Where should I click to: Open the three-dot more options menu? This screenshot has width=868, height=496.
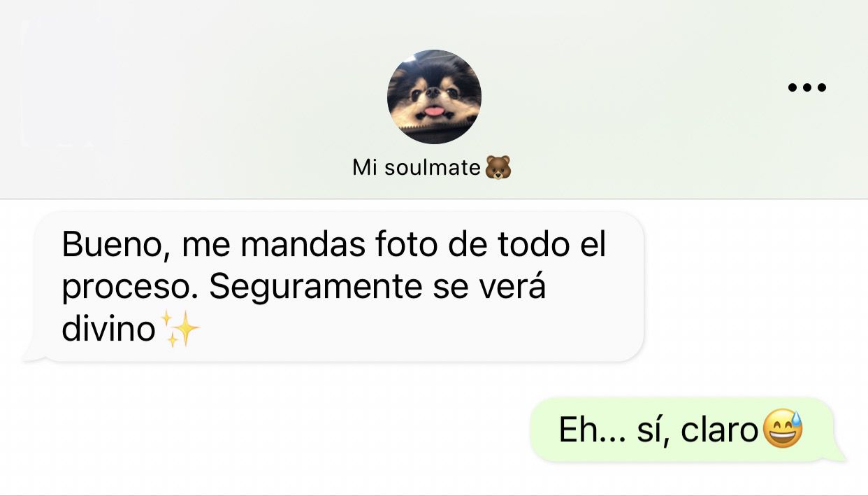[806, 87]
